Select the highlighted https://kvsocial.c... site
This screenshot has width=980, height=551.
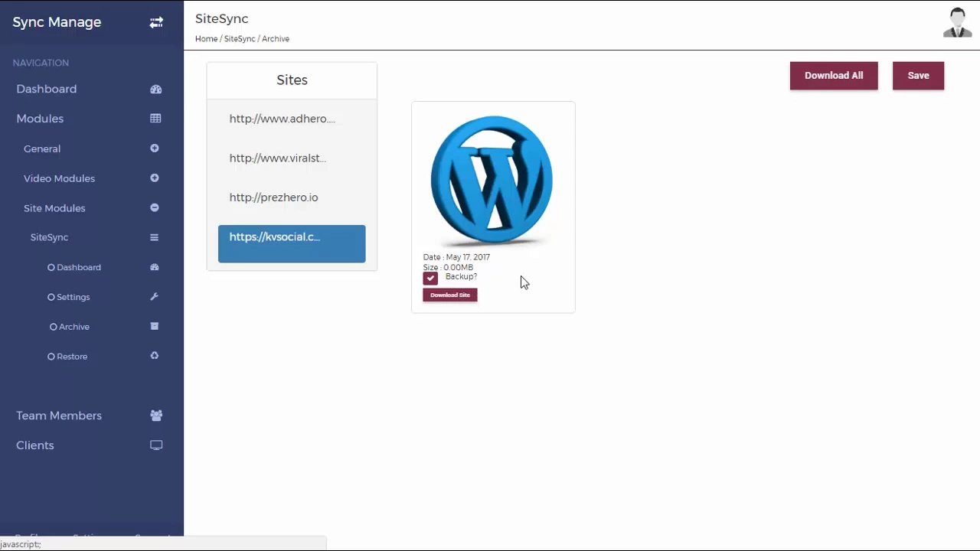coord(292,243)
